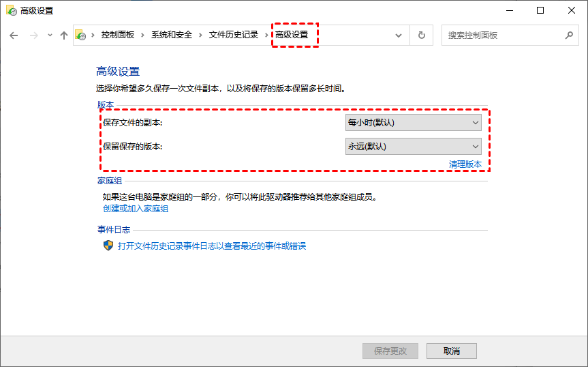Maximize the 高级设置 window
The height and width of the screenshot is (367, 588).
point(540,10)
